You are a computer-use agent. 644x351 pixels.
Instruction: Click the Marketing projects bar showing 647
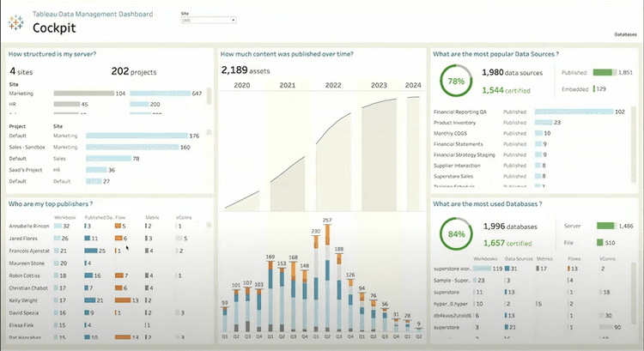click(161, 94)
